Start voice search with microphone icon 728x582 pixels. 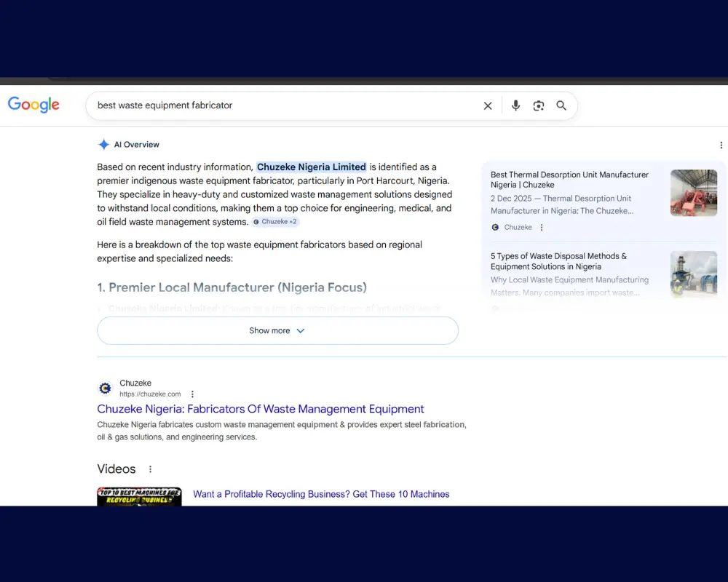coord(515,105)
